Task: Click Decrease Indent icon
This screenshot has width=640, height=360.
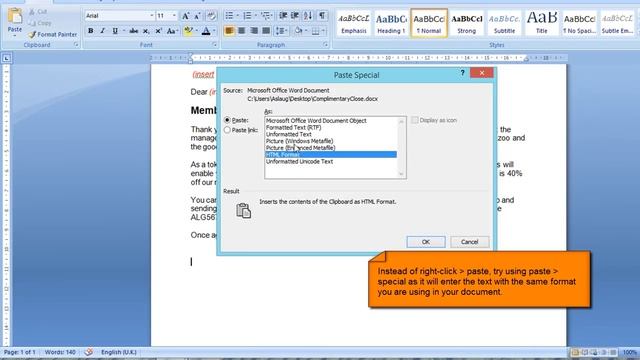Action: [283, 16]
